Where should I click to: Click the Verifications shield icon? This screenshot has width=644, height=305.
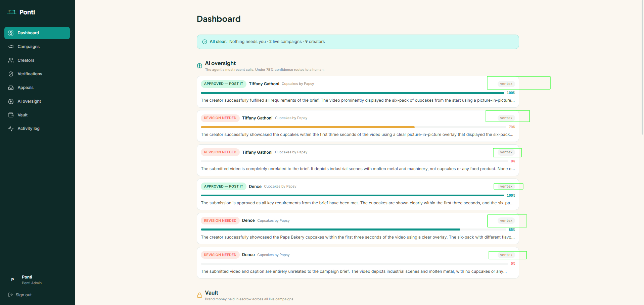(11, 74)
